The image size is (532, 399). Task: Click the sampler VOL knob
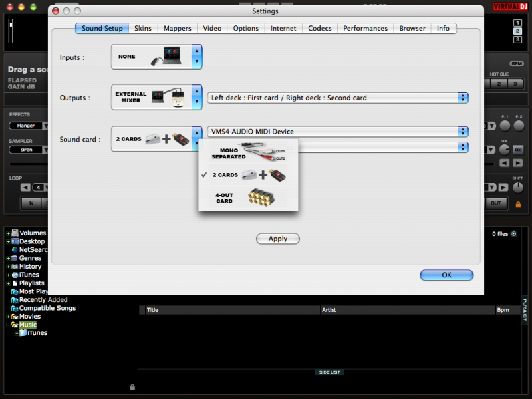[503, 150]
